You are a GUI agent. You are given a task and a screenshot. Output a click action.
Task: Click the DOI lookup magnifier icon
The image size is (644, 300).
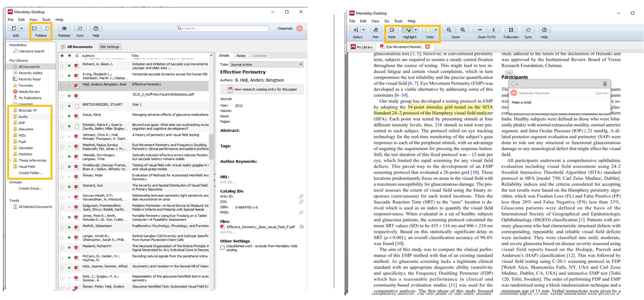[x=301, y=201]
